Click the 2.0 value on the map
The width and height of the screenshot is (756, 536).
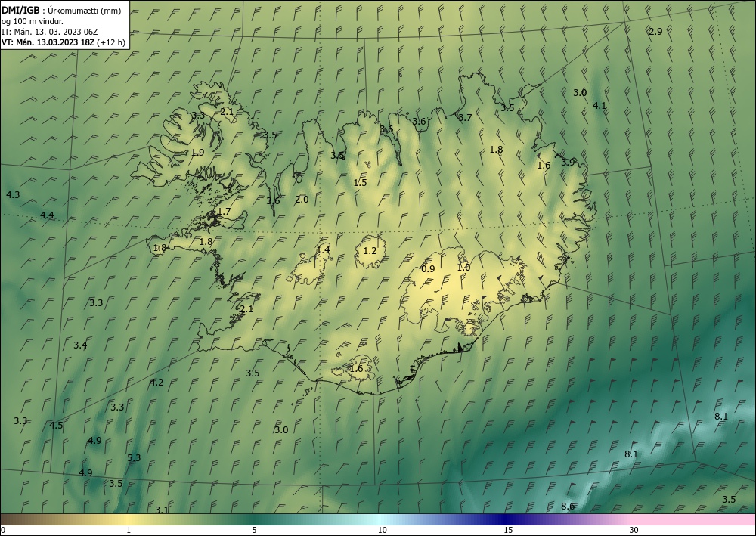(302, 200)
